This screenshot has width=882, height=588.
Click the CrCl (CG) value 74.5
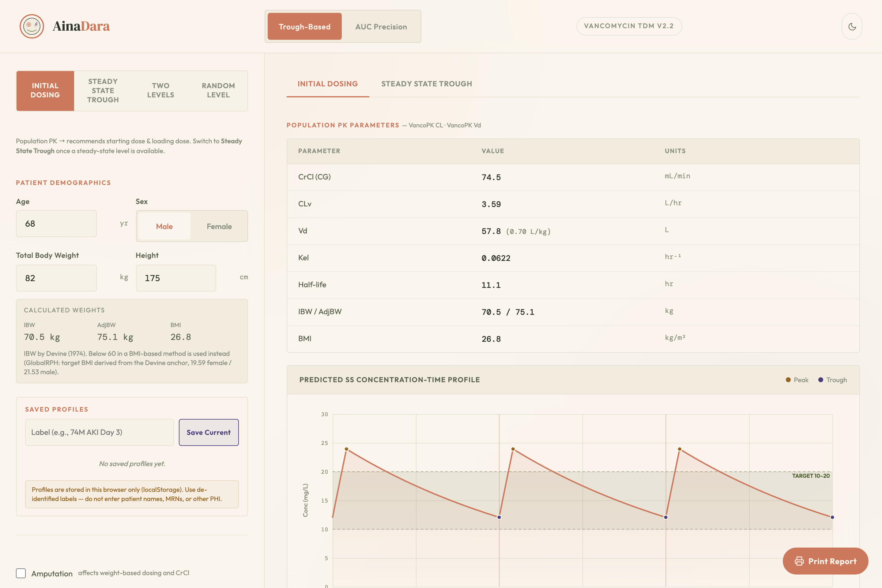(x=491, y=177)
